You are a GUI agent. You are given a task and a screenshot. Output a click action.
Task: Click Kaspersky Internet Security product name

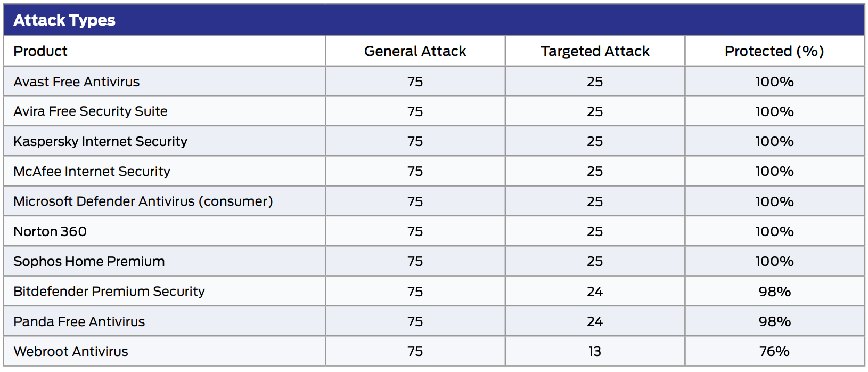click(100, 141)
